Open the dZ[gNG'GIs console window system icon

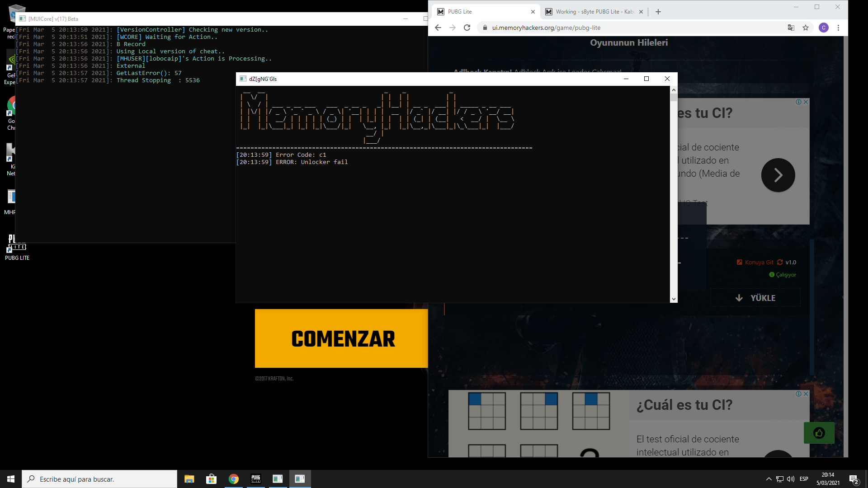[243, 79]
